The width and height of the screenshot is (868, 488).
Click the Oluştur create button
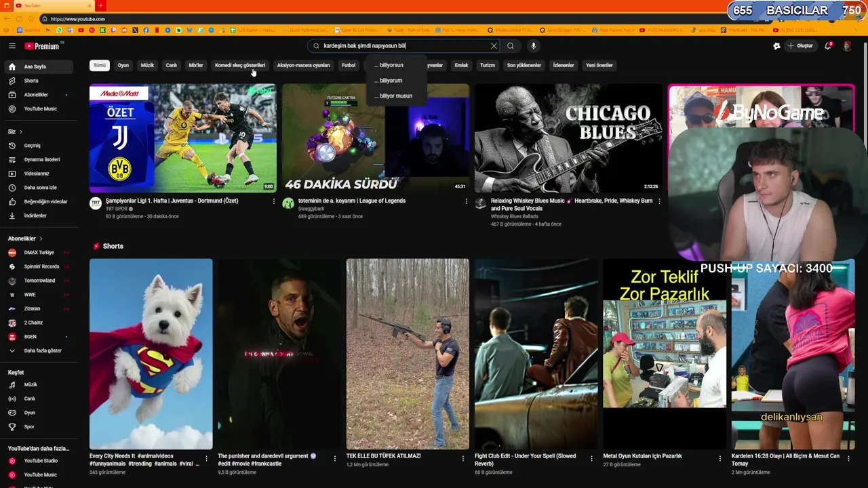[800, 46]
